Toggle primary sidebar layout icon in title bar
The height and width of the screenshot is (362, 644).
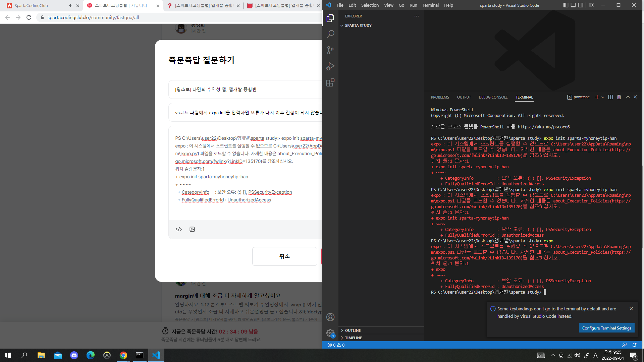(x=566, y=5)
